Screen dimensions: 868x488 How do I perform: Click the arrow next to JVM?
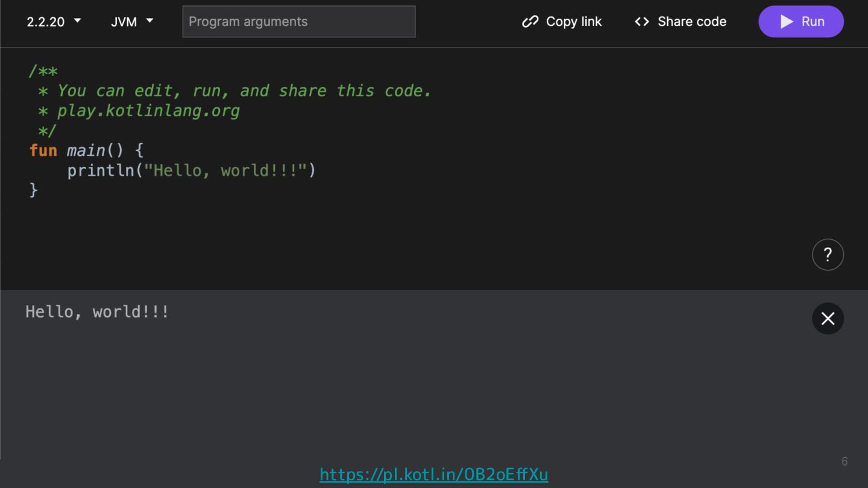[x=149, y=21]
